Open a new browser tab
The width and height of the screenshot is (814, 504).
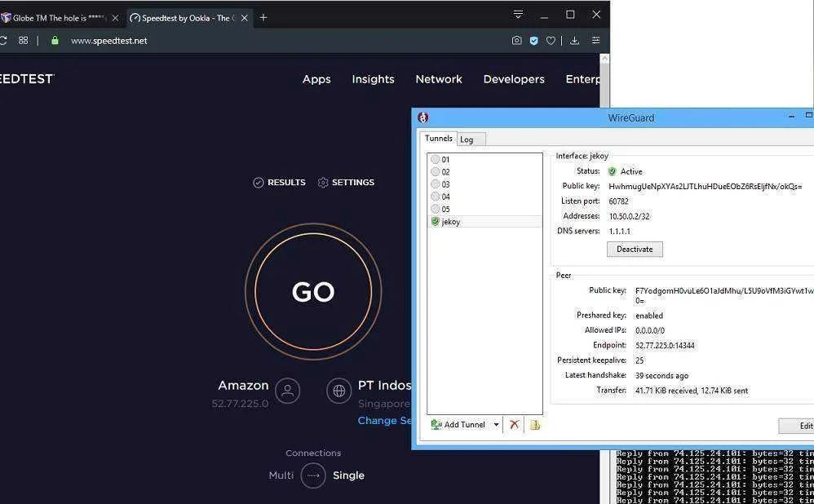tap(263, 18)
